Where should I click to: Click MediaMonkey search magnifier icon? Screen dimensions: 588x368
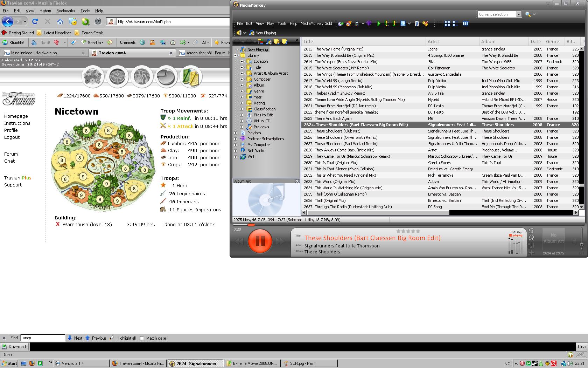click(528, 14)
